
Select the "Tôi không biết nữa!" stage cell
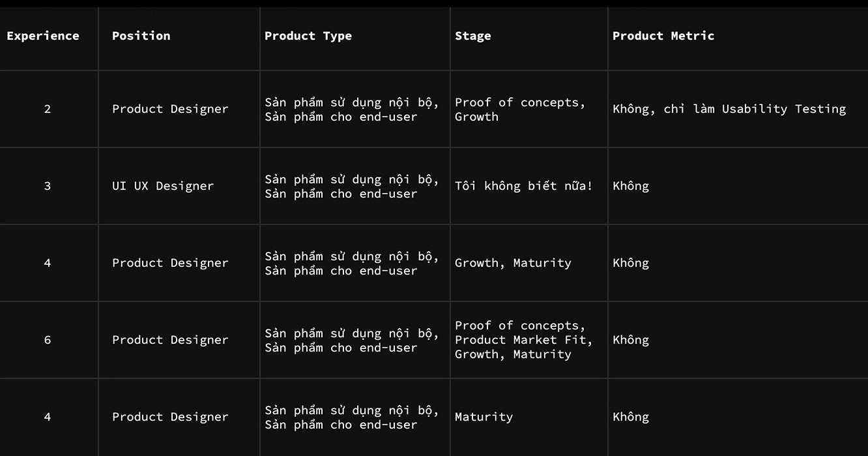click(x=523, y=186)
